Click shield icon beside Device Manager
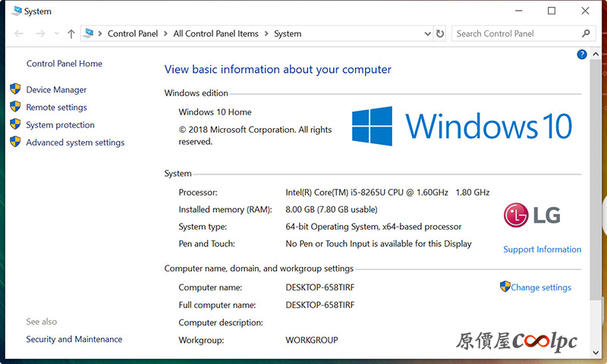Image resolution: width=607 pixels, height=364 pixels. click(15, 89)
